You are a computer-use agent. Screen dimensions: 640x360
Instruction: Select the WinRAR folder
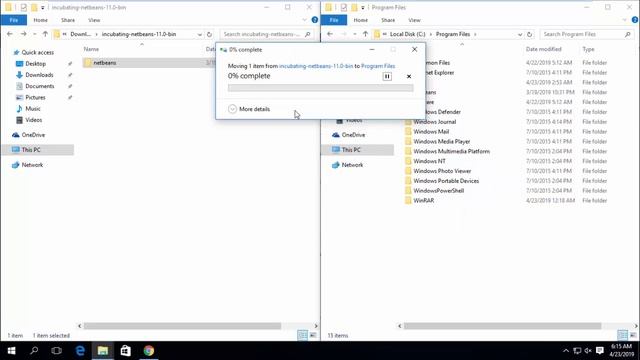point(424,200)
